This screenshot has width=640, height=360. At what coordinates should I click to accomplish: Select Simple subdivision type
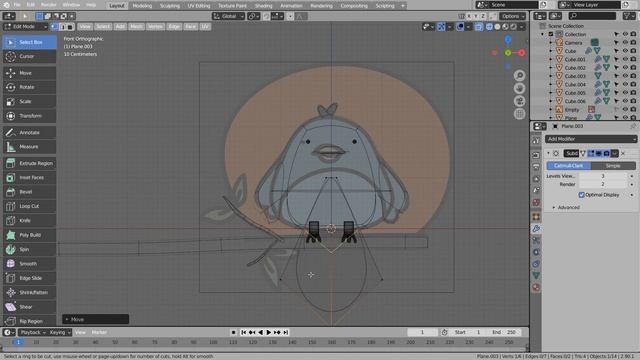[x=613, y=166]
